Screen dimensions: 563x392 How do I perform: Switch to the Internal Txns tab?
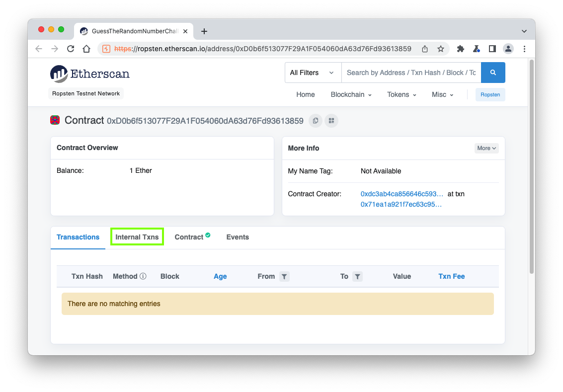137,237
